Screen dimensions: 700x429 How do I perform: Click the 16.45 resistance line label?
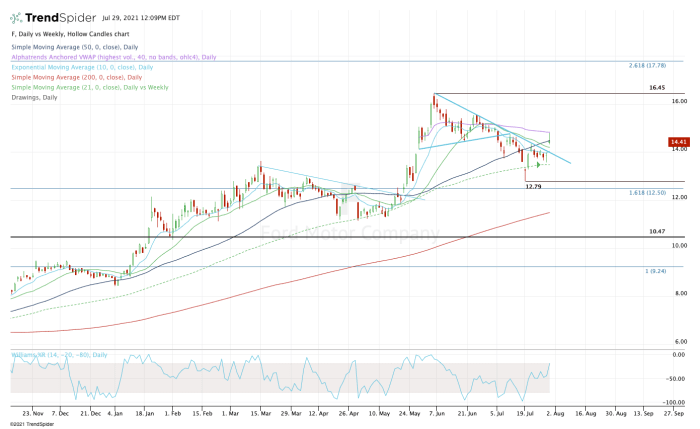pos(656,87)
